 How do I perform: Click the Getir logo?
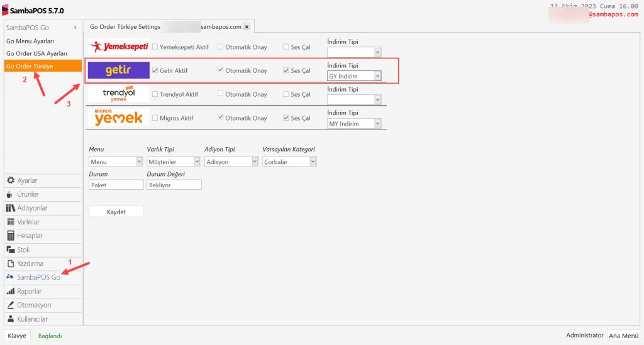click(x=118, y=70)
